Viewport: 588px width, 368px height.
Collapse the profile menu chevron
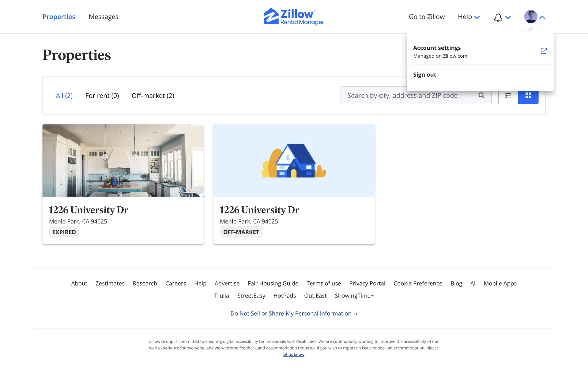542,17
